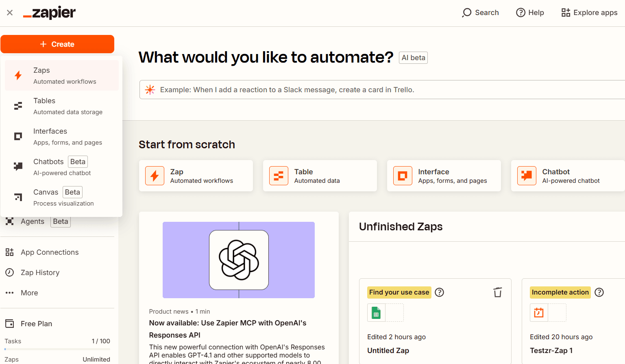625x364 pixels.
Task: Close the sidebar with the X icon
Action: pyautogui.click(x=10, y=13)
